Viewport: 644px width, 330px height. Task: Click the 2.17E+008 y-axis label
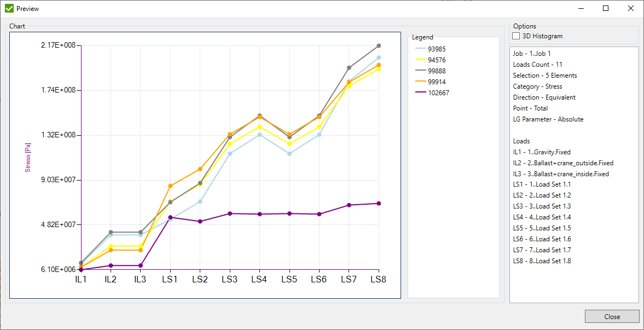pyautogui.click(x=57, y=45)
